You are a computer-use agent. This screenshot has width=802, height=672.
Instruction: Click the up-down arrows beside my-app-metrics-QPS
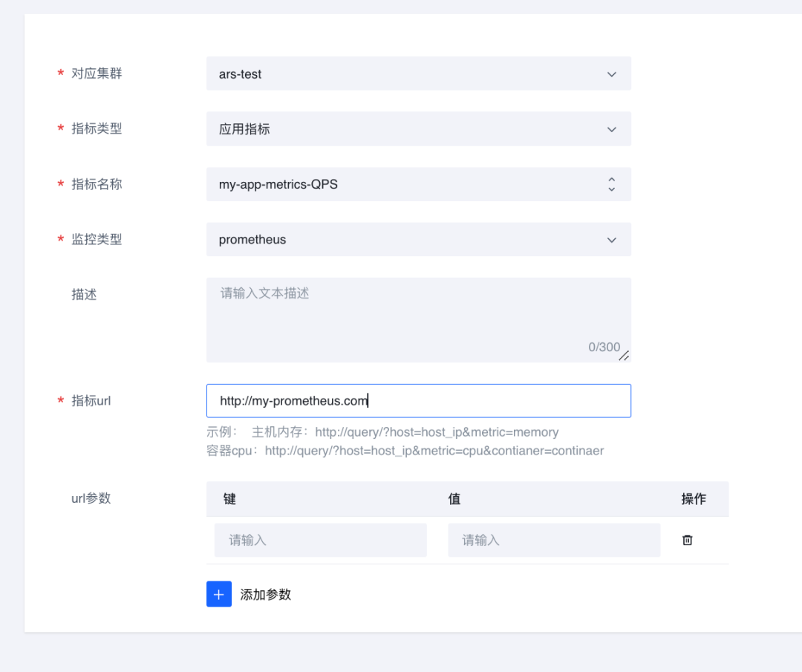click(x=612, y=184)
